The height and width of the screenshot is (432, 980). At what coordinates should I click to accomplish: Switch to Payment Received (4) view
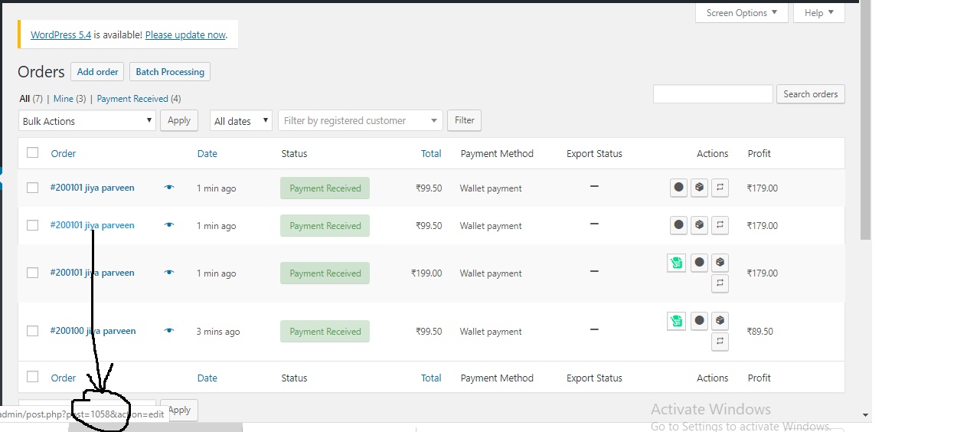(139, 99)
